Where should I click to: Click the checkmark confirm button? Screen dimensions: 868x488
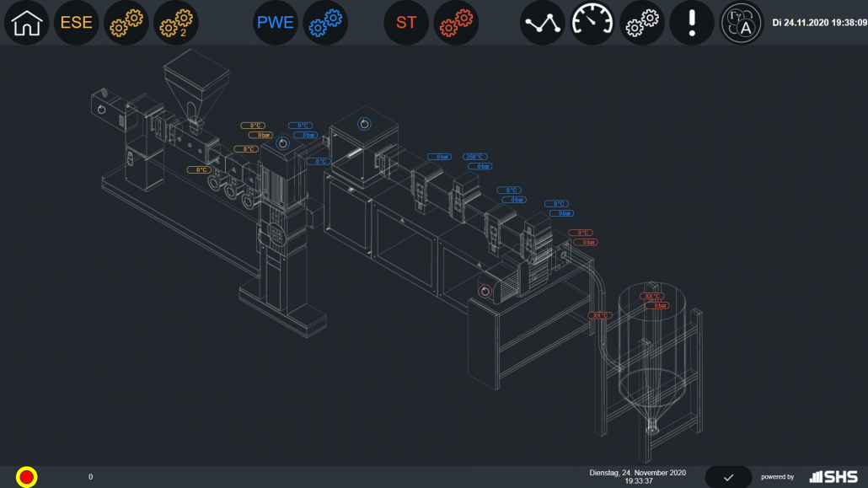(728, 477)
